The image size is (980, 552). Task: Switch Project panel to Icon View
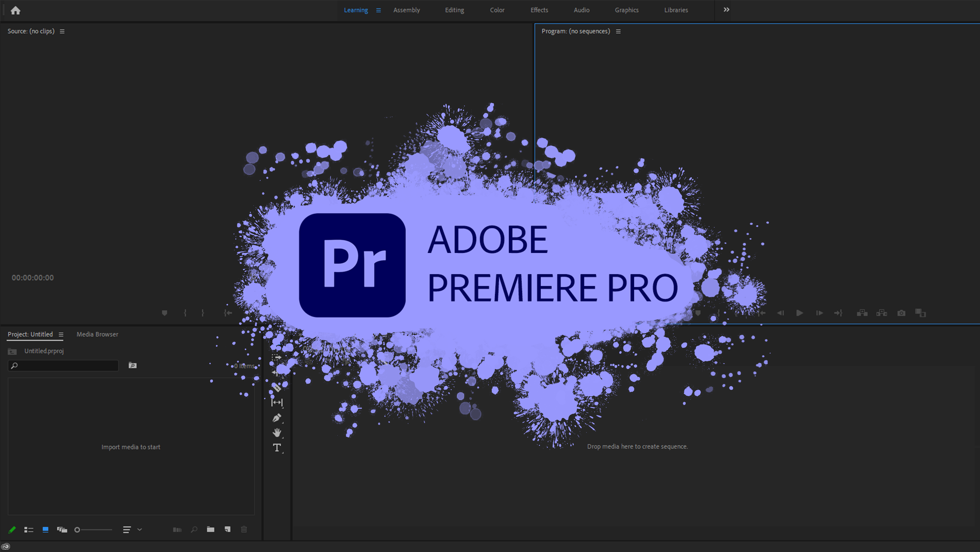(x=45, y=530)
